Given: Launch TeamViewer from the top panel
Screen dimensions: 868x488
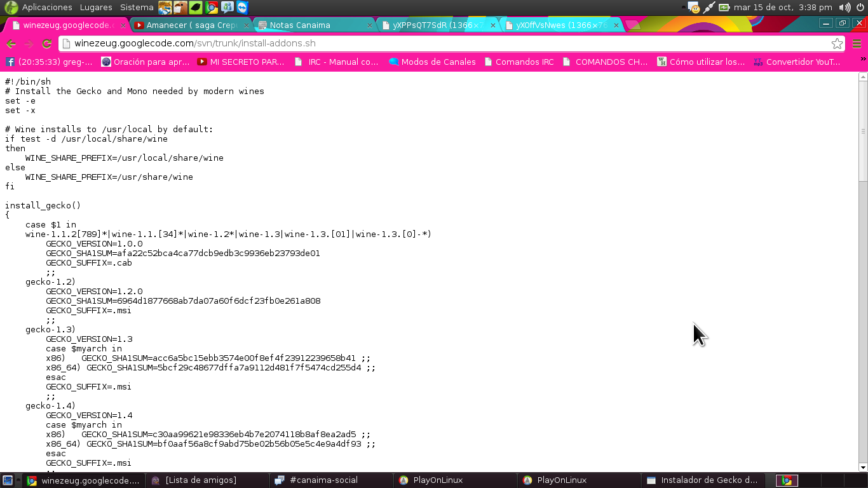Looking at the screenshot, I should coord(242,8).
